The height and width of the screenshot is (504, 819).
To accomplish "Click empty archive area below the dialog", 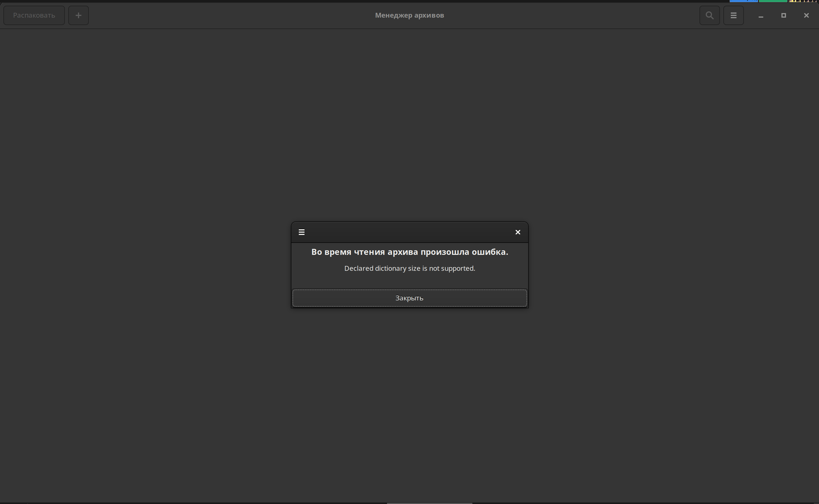I will click(x=409, y=400).
